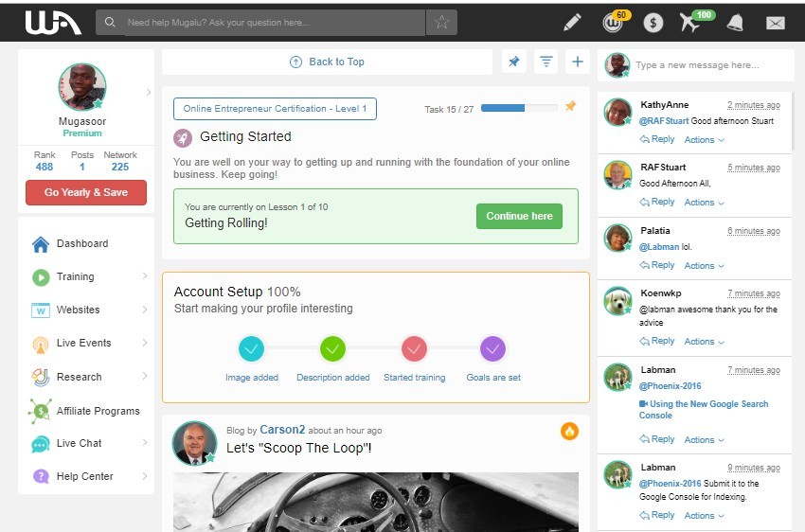Click Back to Top link

[327, 62]
